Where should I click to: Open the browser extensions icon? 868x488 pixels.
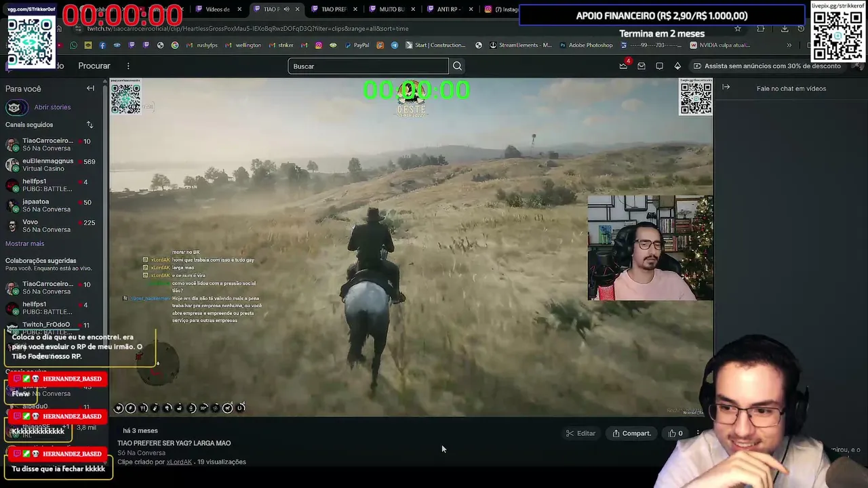click(x=760, y=28)
